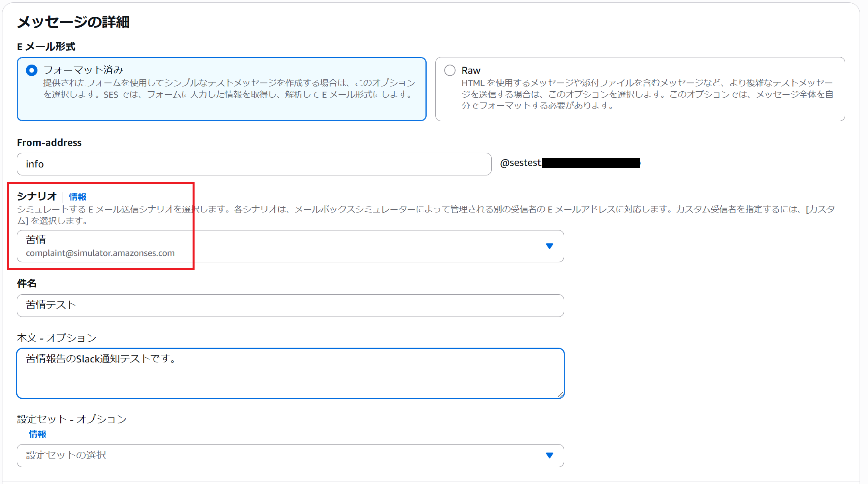Click the E メール形式 label
This screenshot has height=484, width=868.
click(46, 47)
